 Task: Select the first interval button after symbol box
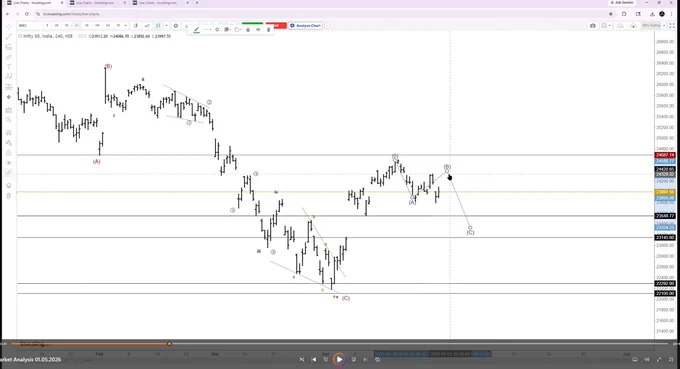[x=47, y=26]
